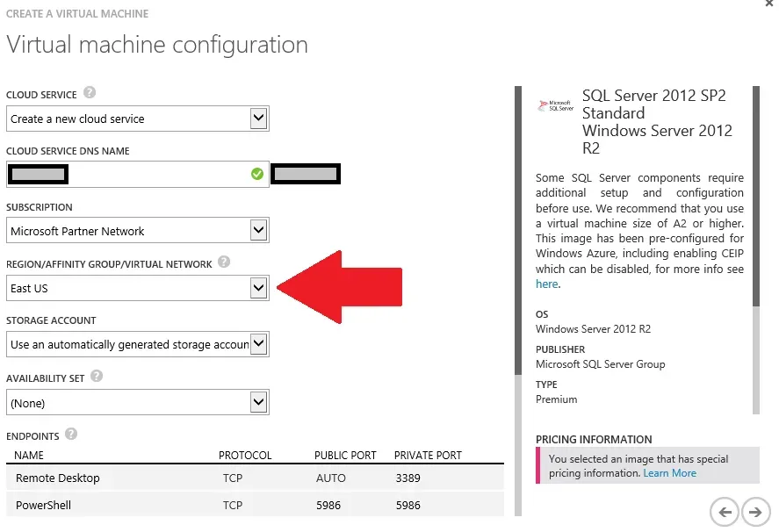Open the Cloud Service dropdown

[258, 118]
